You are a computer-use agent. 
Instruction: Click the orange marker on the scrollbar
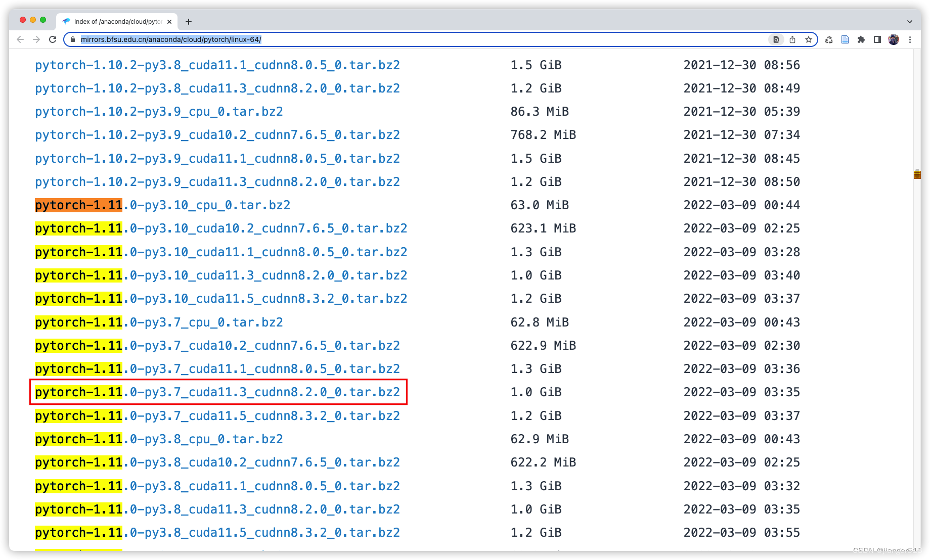(916, 174)
